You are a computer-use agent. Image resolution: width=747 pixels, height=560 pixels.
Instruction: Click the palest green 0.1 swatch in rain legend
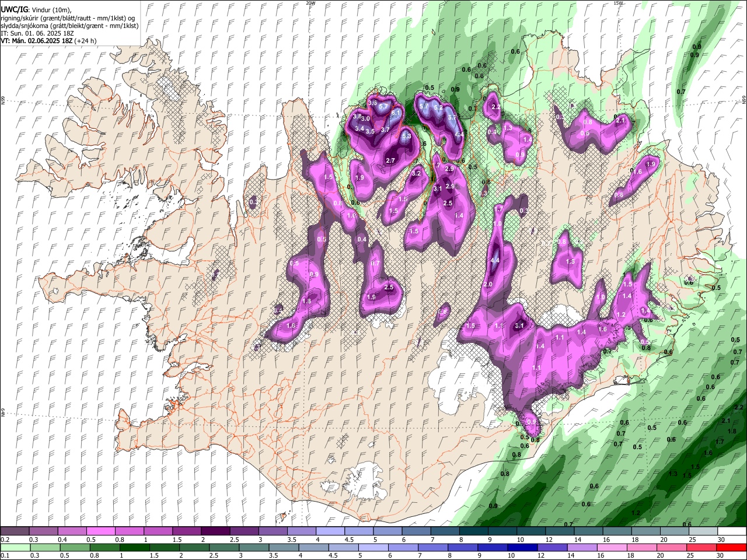pyautogui.click(x=15, y=547)
